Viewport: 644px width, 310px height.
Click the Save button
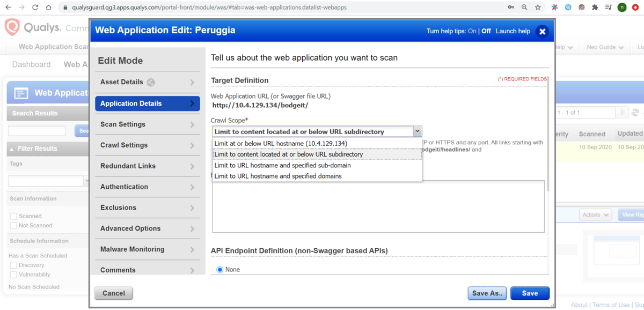(530, 293)
